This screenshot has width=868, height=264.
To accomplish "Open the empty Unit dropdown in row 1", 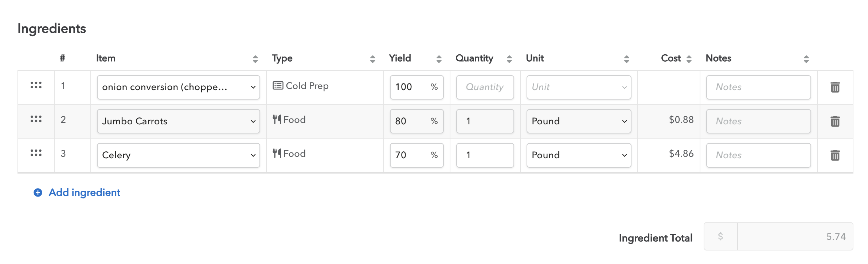I will (579, 87).
